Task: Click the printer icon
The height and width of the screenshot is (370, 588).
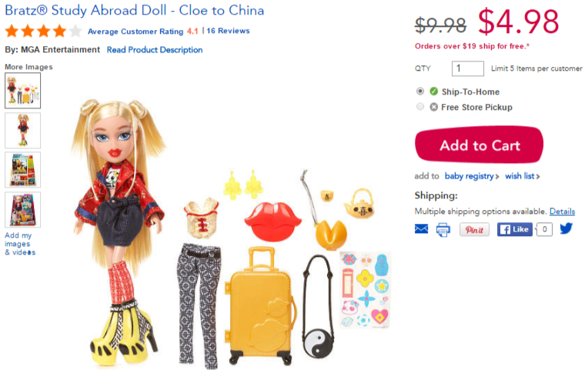Action: click(443, 229)
